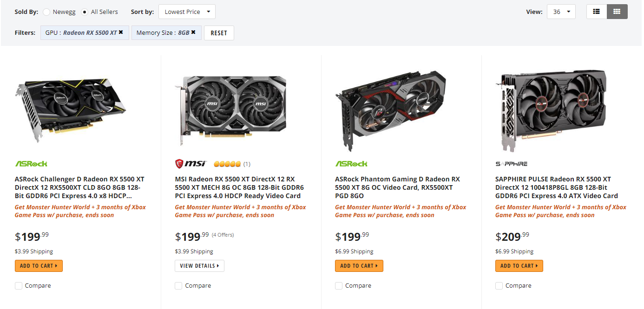Switch to list view icon

(x=597, y=12)
